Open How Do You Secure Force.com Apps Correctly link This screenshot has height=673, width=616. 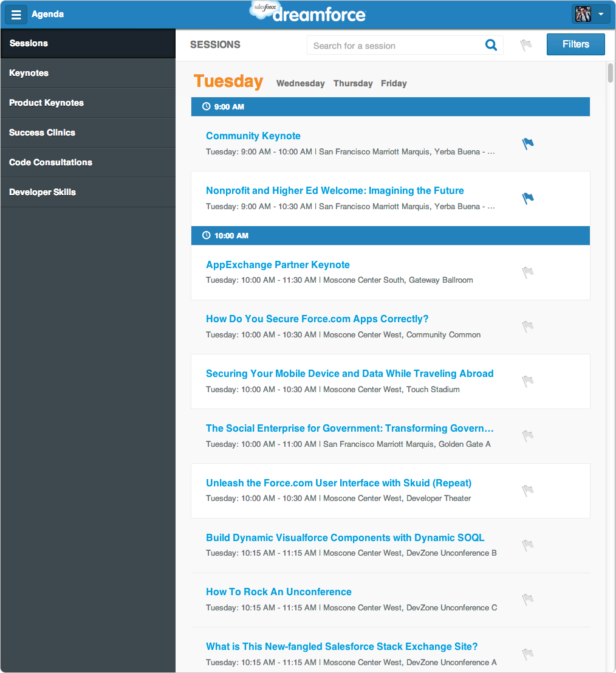click(317, 319)
